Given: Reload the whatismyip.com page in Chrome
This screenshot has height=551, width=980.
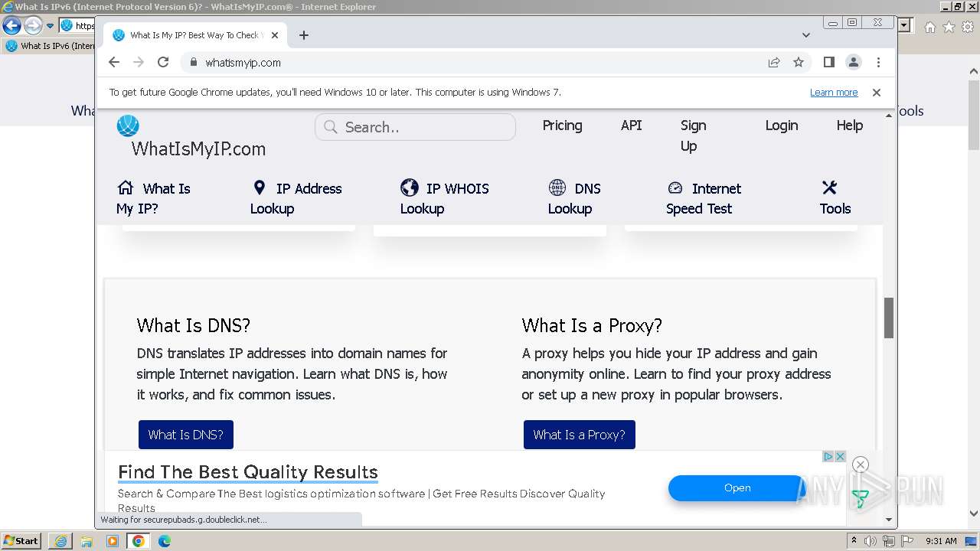Looking at the screenshot, I should coord(163,63).
